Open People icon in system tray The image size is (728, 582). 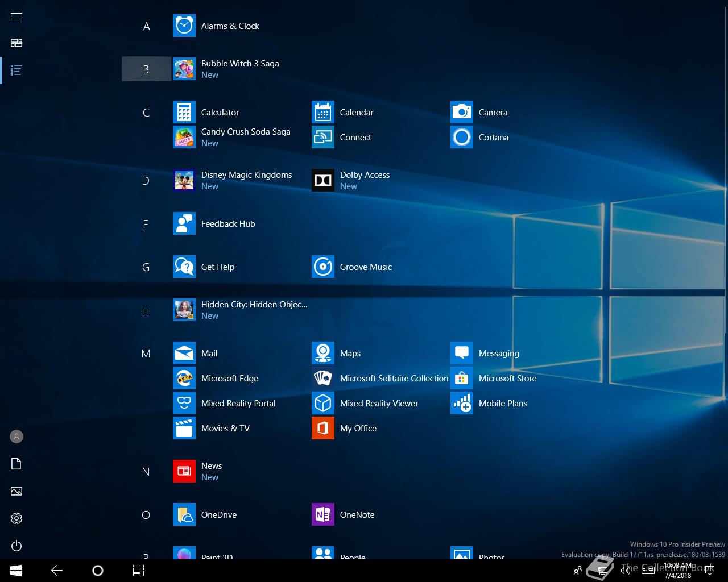[578, 571]
